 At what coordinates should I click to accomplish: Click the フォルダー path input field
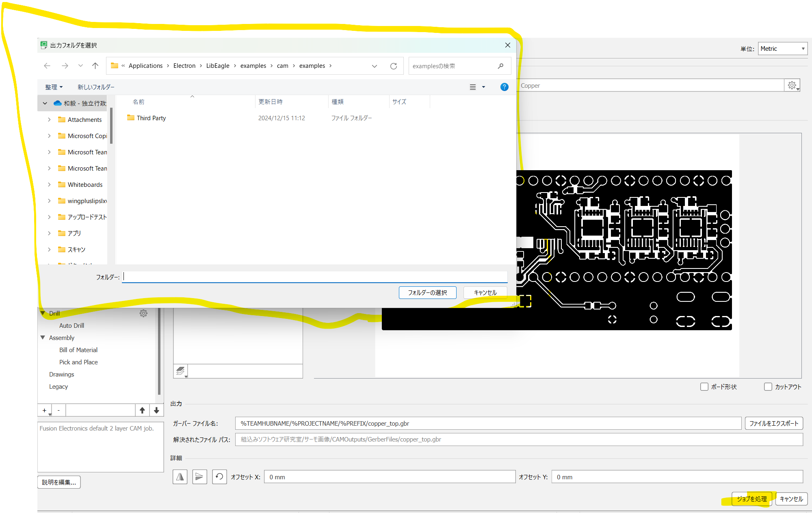[315, 277]
